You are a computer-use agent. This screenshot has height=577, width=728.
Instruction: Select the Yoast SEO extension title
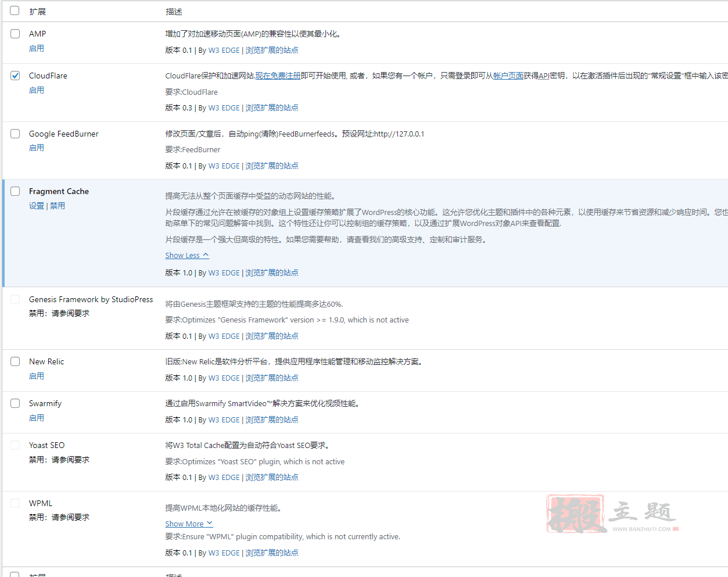coord(46,445)
